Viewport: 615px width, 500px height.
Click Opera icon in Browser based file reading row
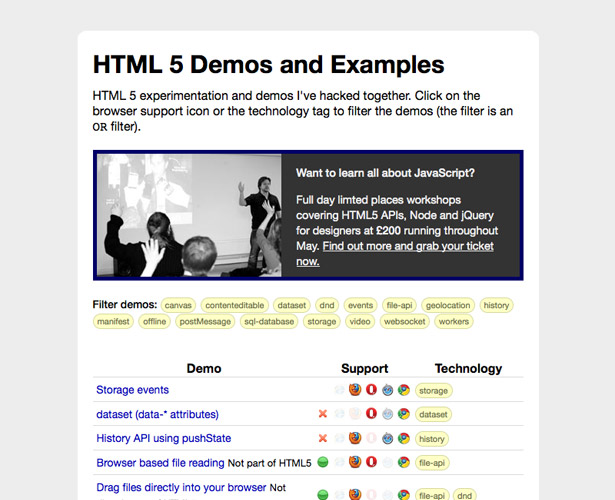click(371, 462)
